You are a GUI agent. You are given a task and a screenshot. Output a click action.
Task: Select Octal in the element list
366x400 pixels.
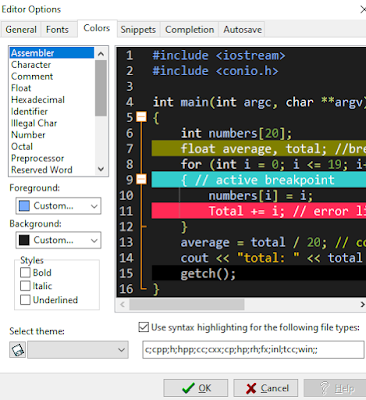pos(52,146)
